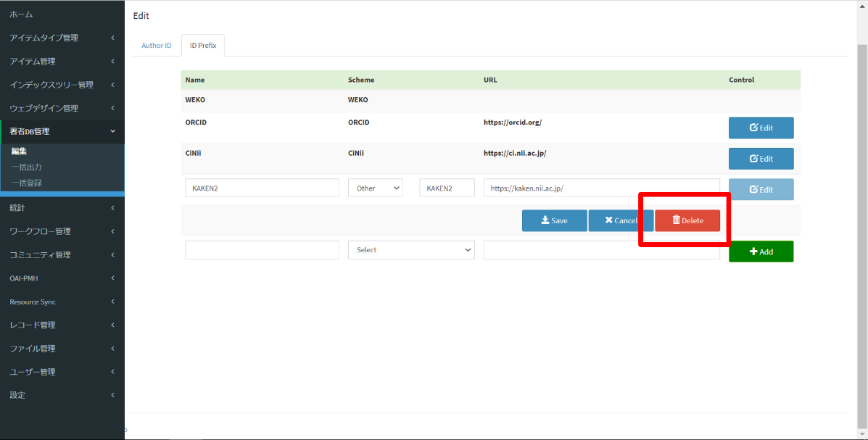The width and height of the screenshot is (868, 440).
Task: Click the red Delete button with trash icon
Action: point(687,220)
